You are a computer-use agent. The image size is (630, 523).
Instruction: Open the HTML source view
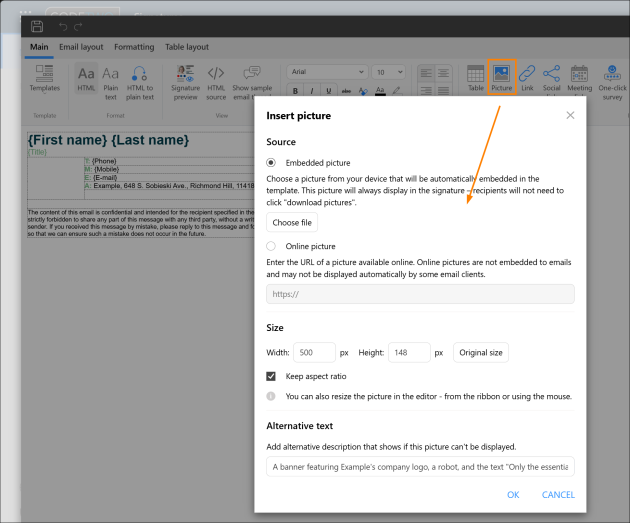click(216, 83)
